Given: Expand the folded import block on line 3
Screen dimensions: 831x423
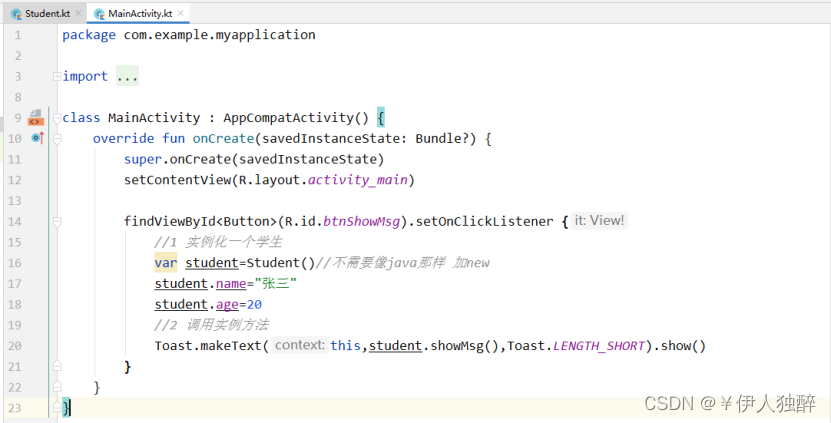Looking at the screenshot, I should pyautogui.click(x=57, y=76).
